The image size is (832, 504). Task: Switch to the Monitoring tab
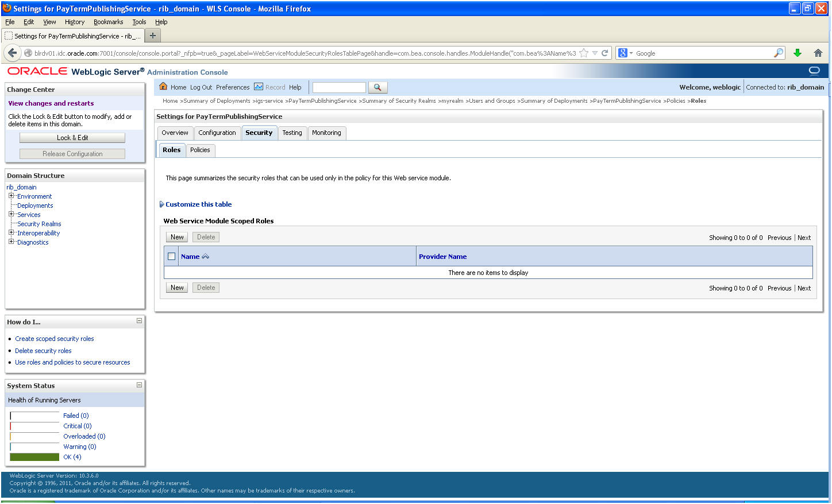click(326, 133)
